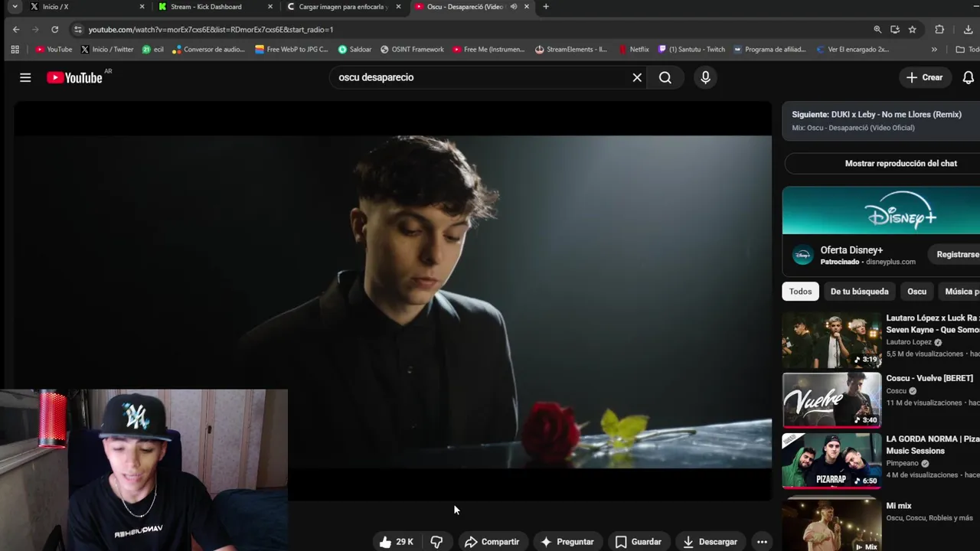This screenshot has width=980, height=551.
Task: Open Conversor de audio bookmark
Action: (209, 49)
